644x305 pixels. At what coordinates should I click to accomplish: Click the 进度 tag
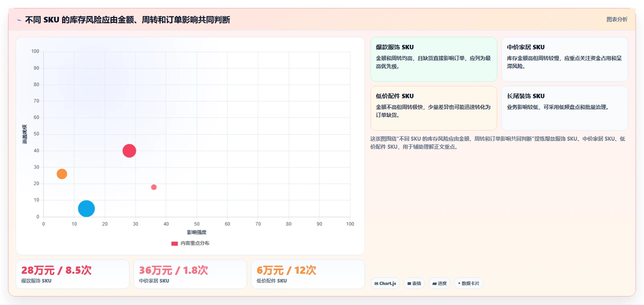coord(439,283)
